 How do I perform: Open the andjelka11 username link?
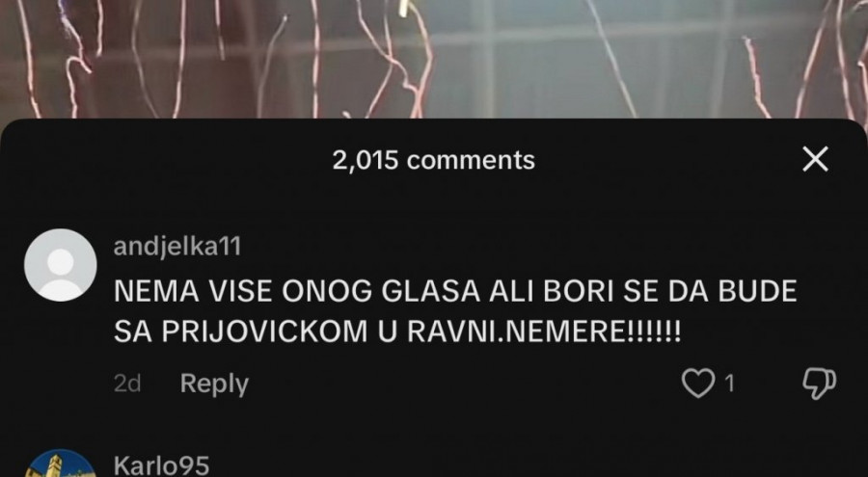click(177, 247)
